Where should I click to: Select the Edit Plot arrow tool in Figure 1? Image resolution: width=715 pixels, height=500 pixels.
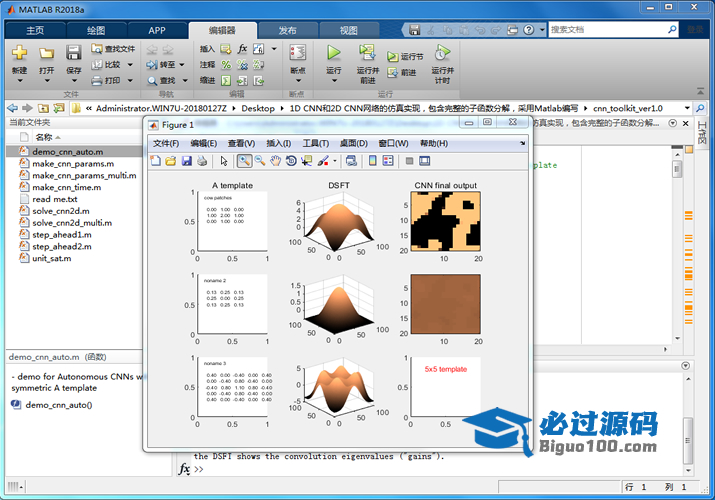(x=224, y=160)
